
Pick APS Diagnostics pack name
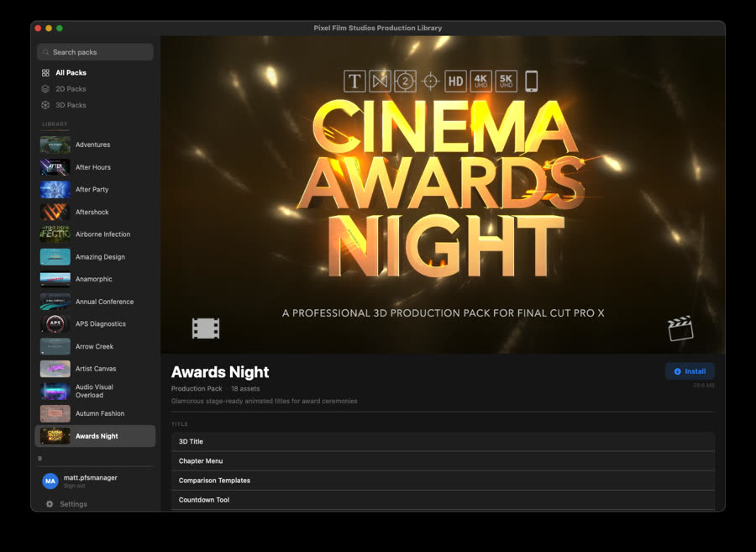[101, 324]
